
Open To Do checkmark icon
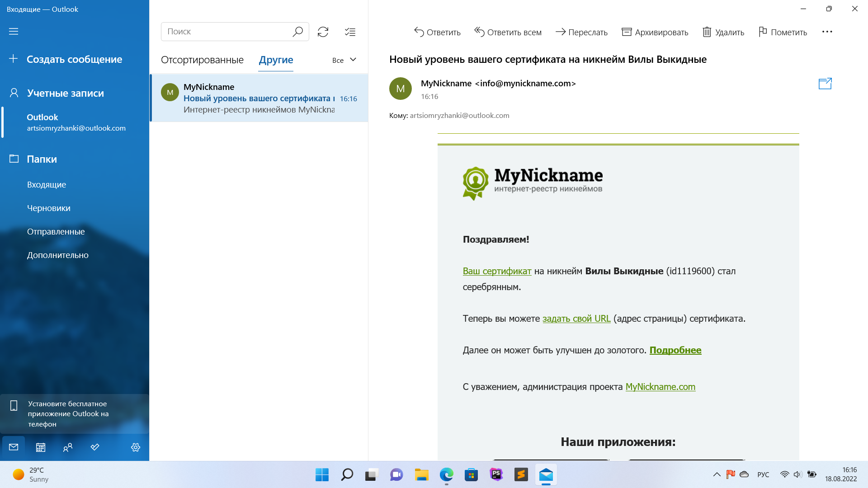click(95, 447)
